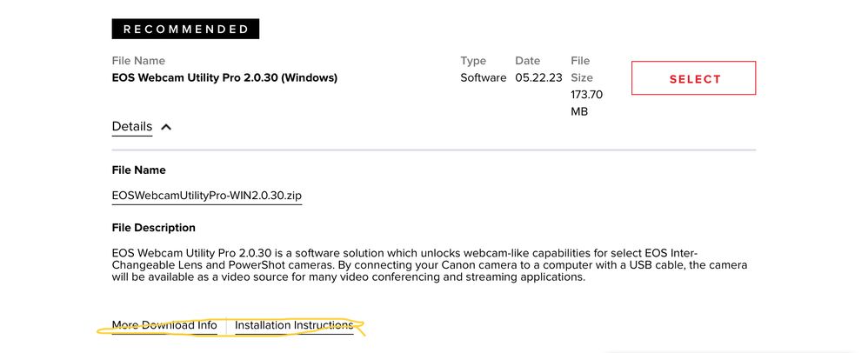Click the File Description heading
Screen dimensions: 868x353
click(x=154, y=228)
